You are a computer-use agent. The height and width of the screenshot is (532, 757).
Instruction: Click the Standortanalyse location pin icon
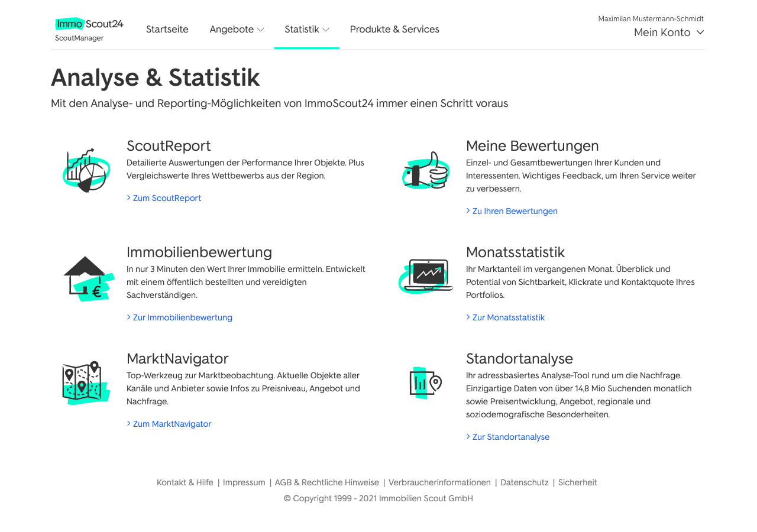coord(426,382)
